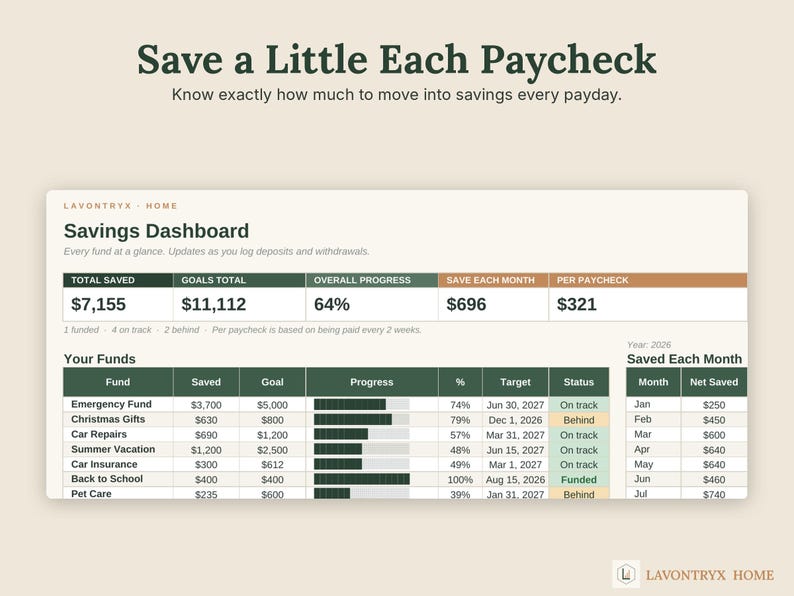Select the Total Saved value $7,155

click(x=98, y=304)
